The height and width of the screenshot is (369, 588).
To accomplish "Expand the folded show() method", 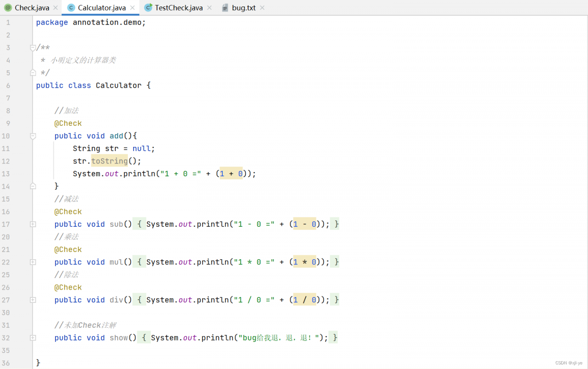I will tap(33, 338).
